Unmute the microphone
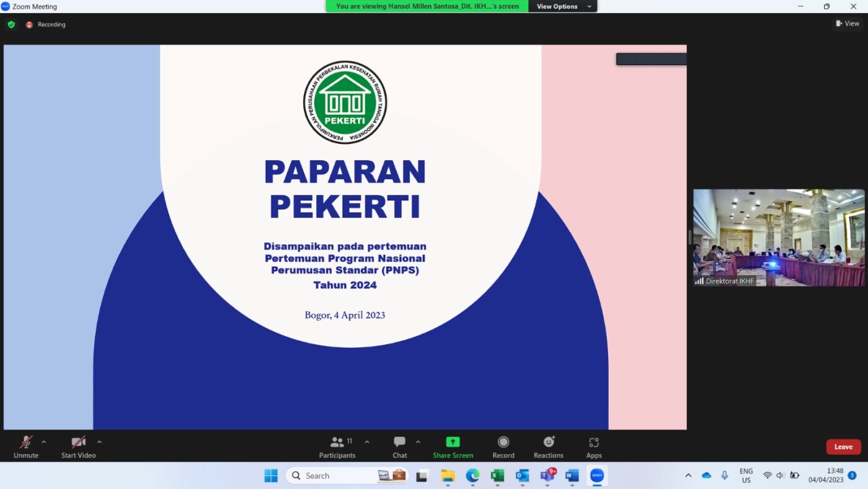This screenshot has height=489, width=868. click(26, 446)
